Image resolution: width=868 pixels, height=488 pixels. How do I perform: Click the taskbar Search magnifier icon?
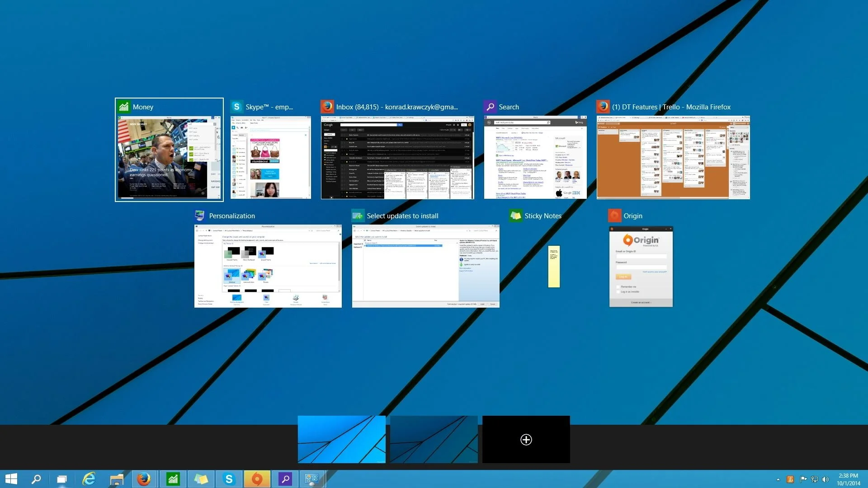(x=36, y=479)
